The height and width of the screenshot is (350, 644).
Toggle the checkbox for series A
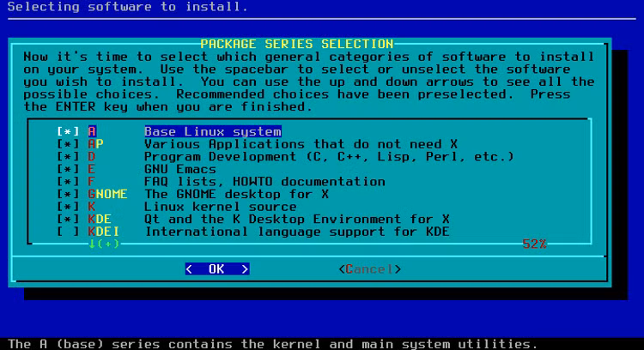(x=68, y=132)
